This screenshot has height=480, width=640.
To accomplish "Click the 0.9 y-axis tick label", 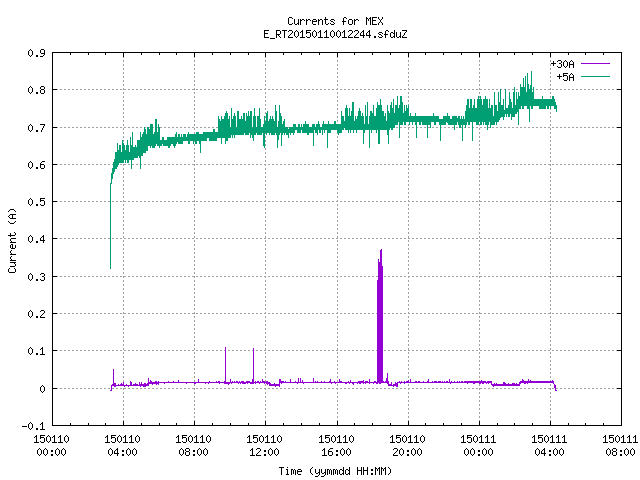I will click(x=36, y=53).
